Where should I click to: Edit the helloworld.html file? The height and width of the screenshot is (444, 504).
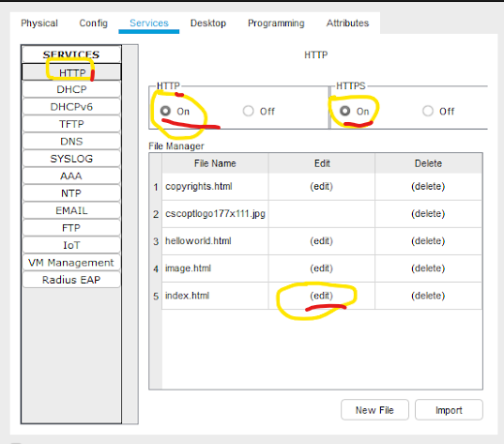click(x=321, y=241)
